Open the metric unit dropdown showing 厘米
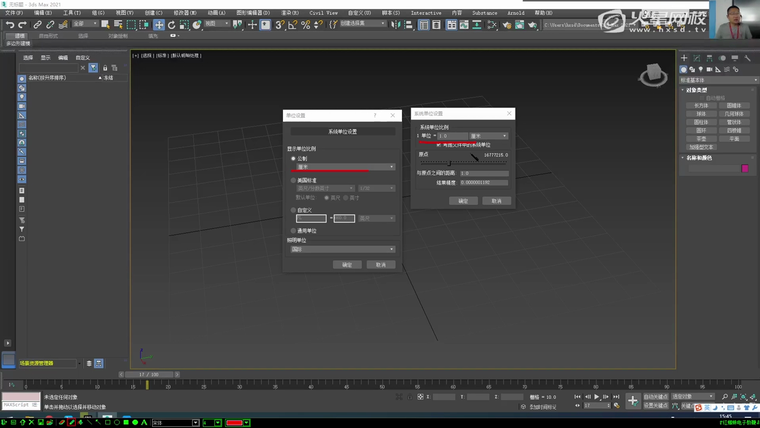Screen dimensions: 760x428 coord(343,167)
